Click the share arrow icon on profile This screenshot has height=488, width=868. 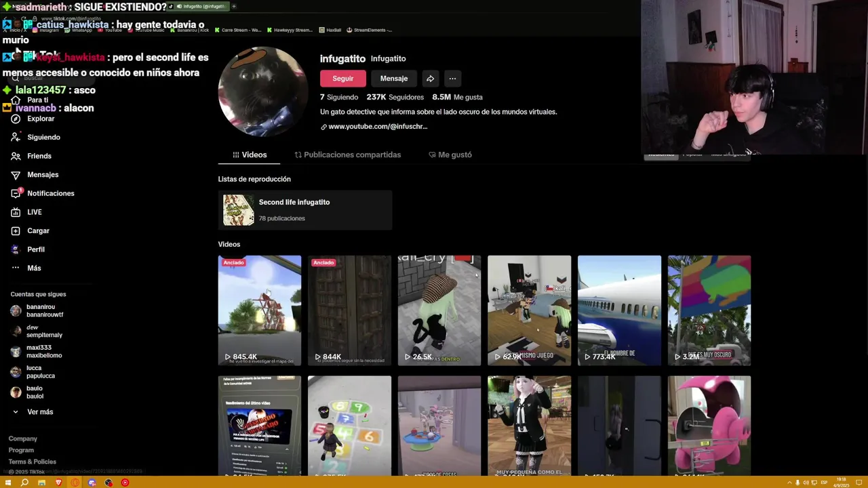click(x=430, y=79)
